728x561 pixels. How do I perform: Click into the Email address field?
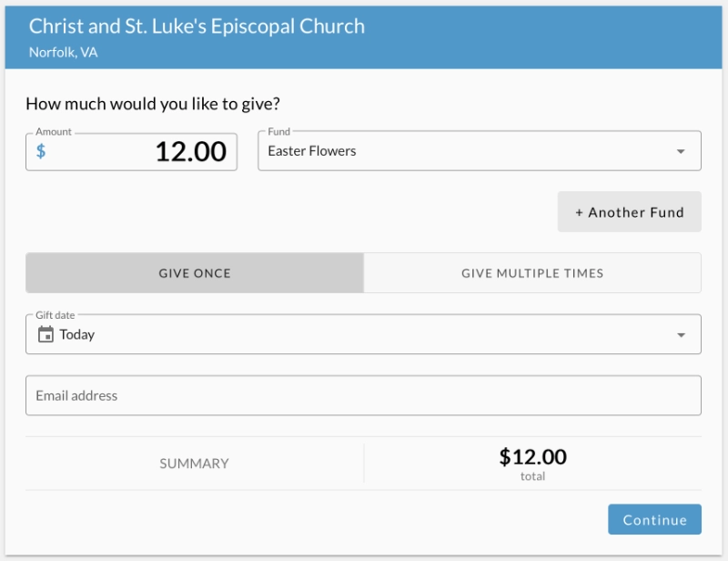pyautogui.click(x=364, y=396)
